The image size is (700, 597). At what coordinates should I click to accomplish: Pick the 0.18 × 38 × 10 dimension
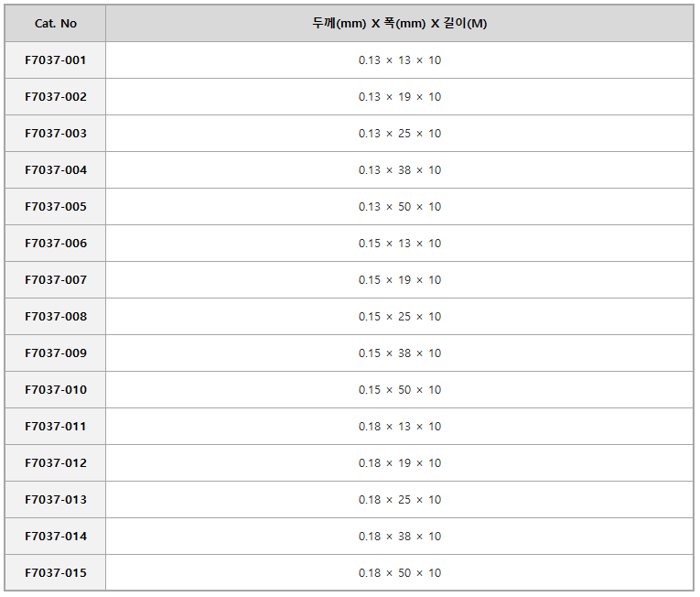pos(400,537)
